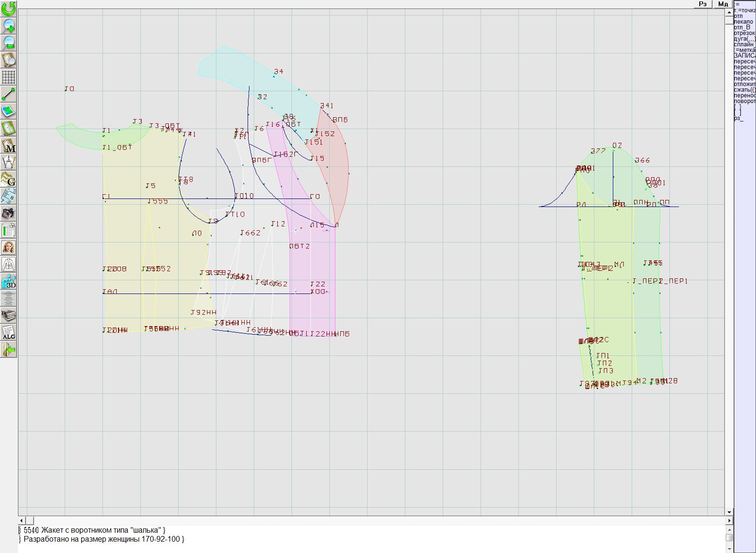Open the jacket sketch icon
The image size is (756, 553).
point(9,264)
